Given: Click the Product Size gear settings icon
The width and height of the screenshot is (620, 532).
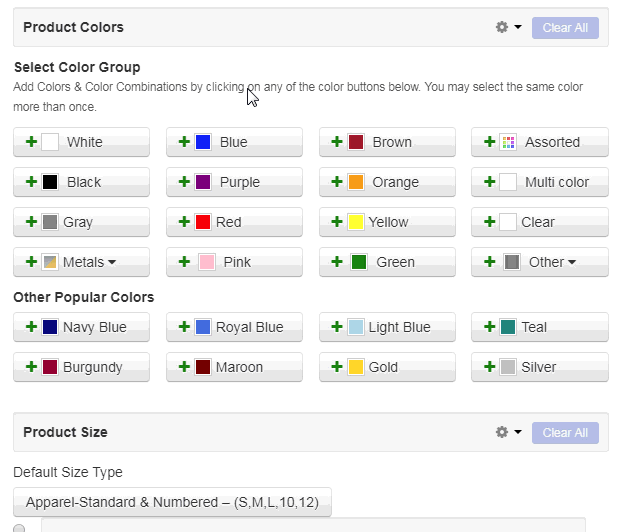Looking at the screenshot, I should 502,432.
